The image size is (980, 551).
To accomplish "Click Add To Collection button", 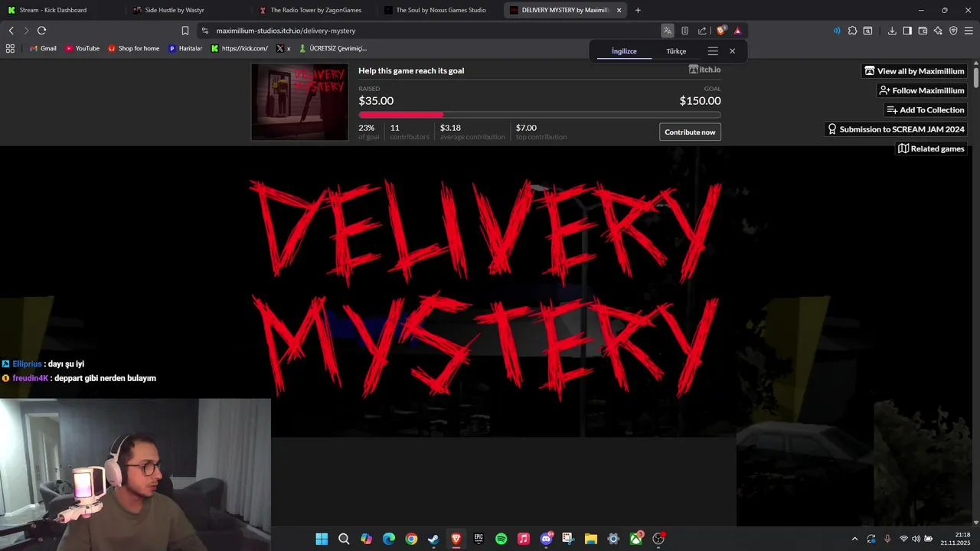I will coord(925,109).
